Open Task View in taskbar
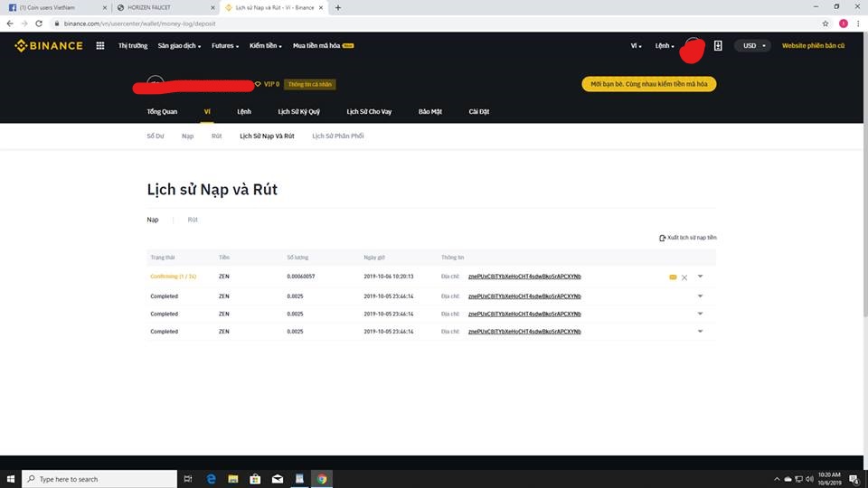This screenshot has width=868, height=488. click(x=188, y=479)
